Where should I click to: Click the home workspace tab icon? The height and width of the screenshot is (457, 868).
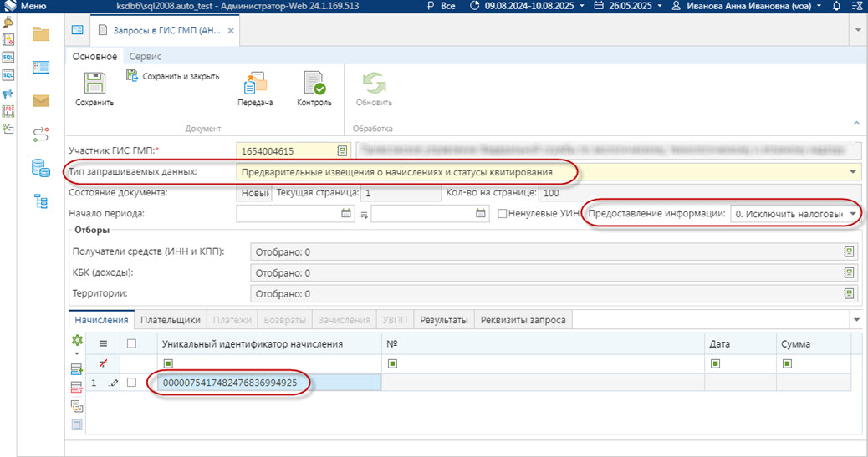click(x=78, y=30)
